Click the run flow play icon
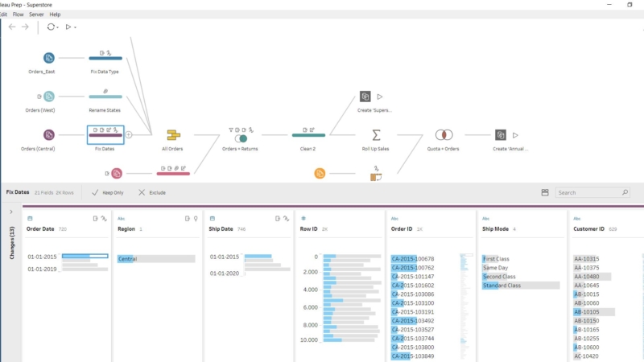Image resolution: width=644 pixels, height=362 pixels. tap(68, 27)
